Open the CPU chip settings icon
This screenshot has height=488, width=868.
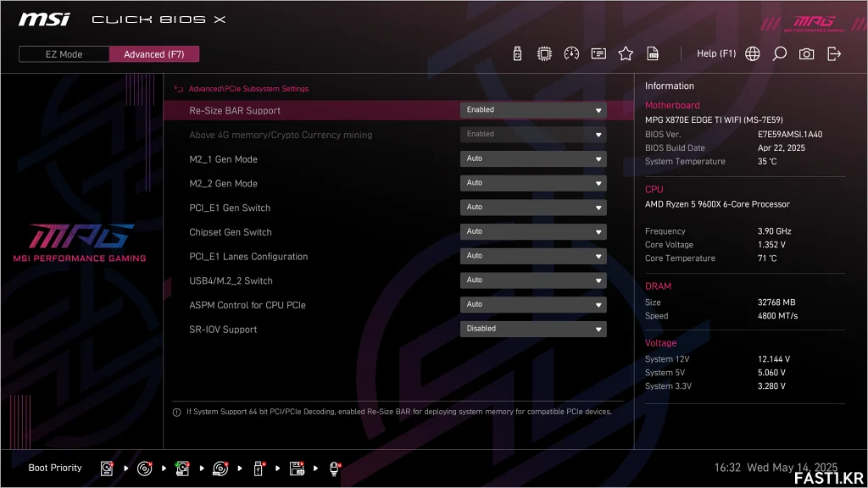(x=544, y=53)
